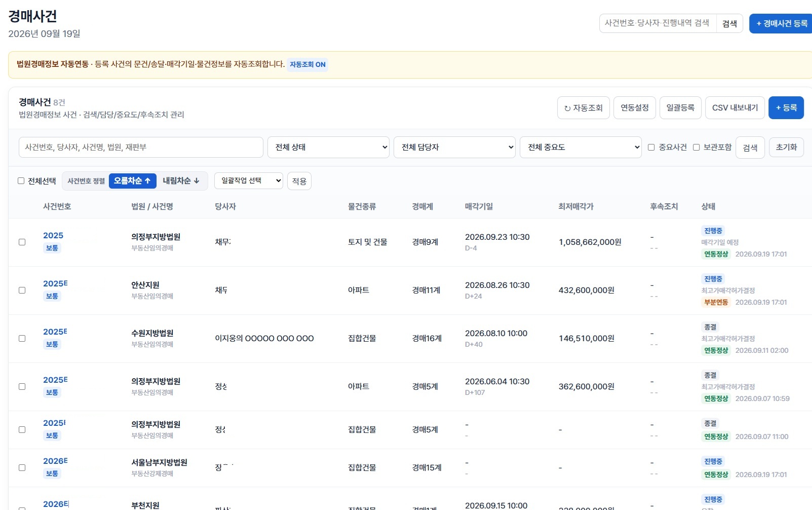Tick the 중요사건 checkbox
812x510 pixels.
(651, 147)
